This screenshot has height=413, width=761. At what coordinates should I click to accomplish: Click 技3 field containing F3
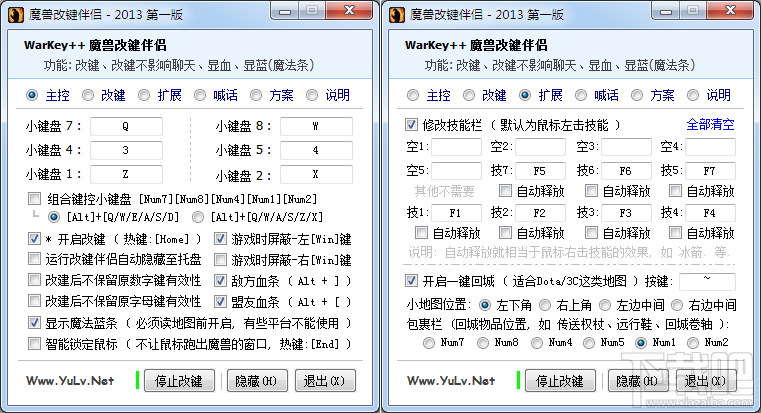627,213
